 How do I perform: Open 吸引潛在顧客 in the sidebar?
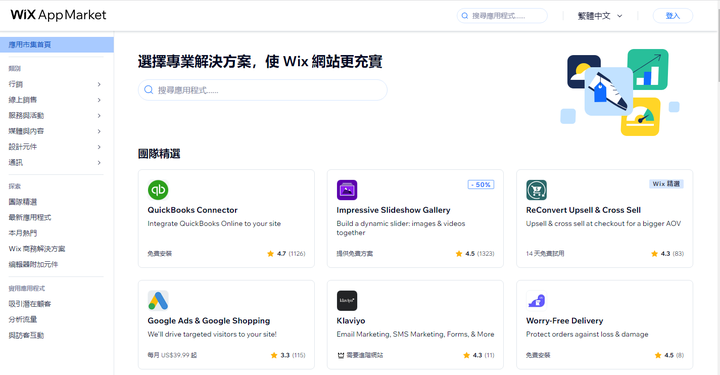[30, 304]
